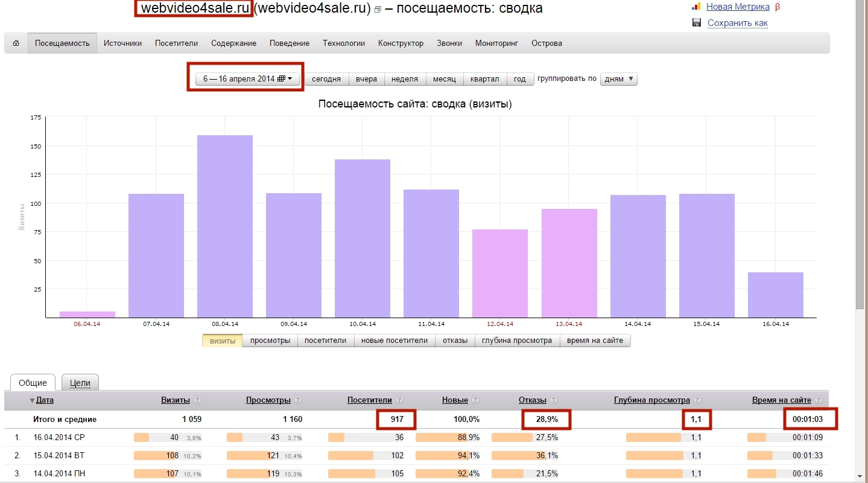Click the help icon next to Отказы
Image resolution: width=868 pixels, height=483 pixels.
pos(554,400)
